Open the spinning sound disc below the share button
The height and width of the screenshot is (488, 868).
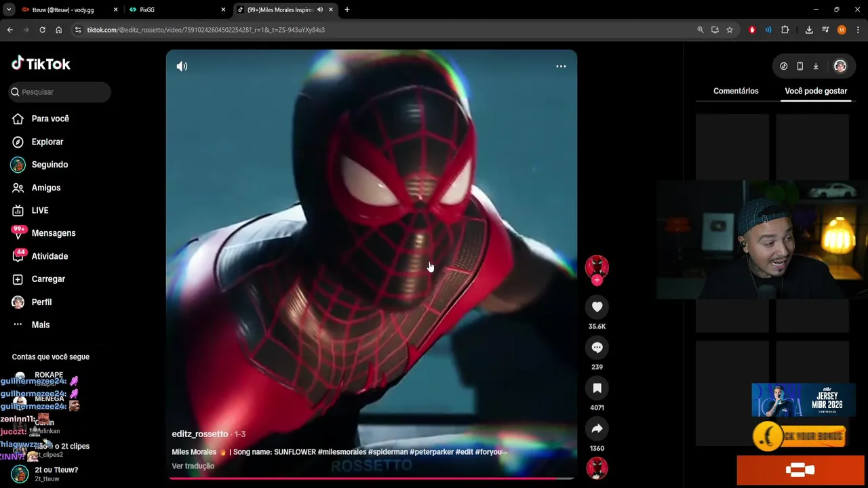point(597,468)
